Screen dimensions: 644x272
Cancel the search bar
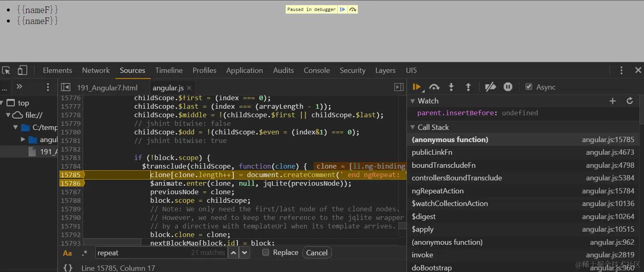317,253
